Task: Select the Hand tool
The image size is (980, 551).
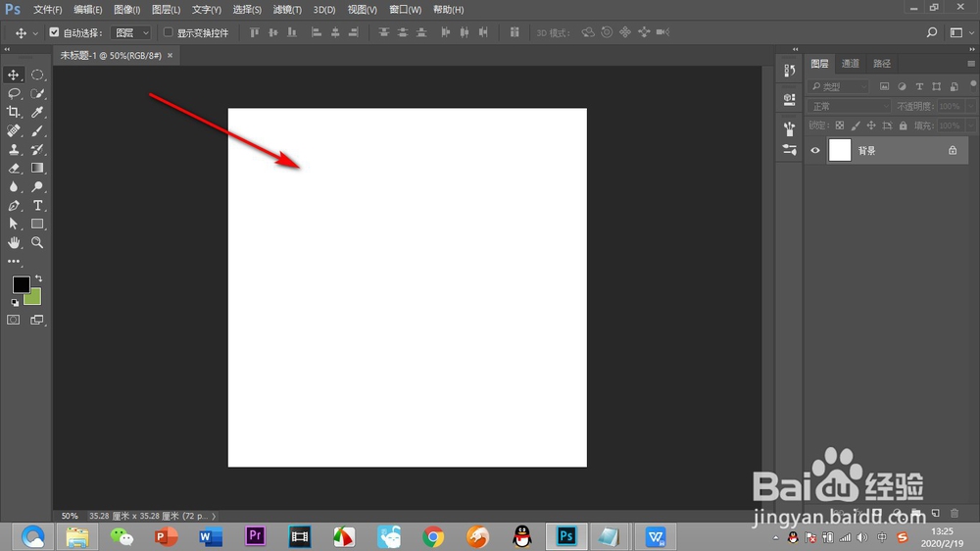Action: (13, 243)
